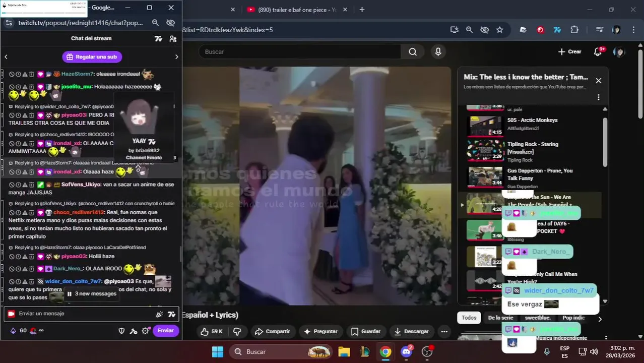Open new tab with plus button
This screenshot has width=644, height=363.
pyautogui.click(x=362, y=10)
